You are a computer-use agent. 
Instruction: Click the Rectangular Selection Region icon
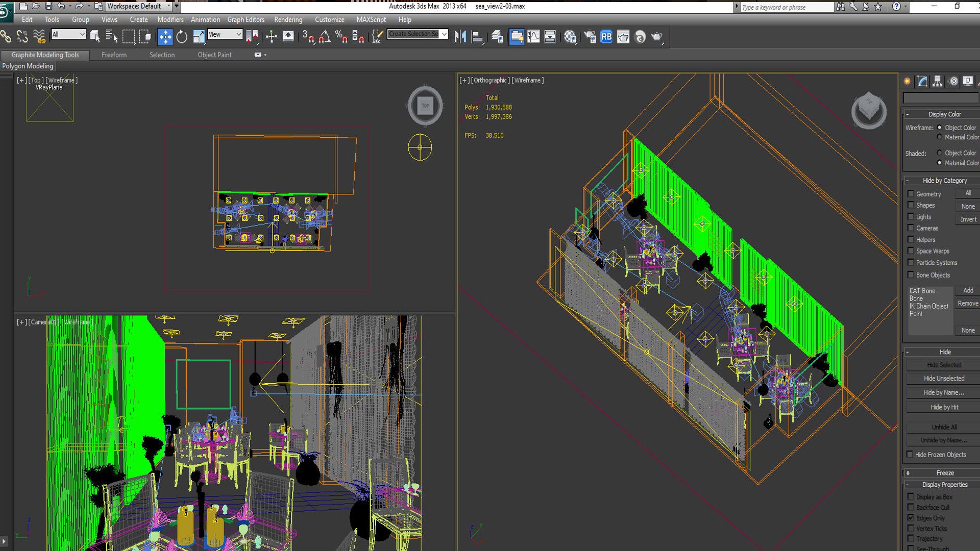click(x=128, y=37)
